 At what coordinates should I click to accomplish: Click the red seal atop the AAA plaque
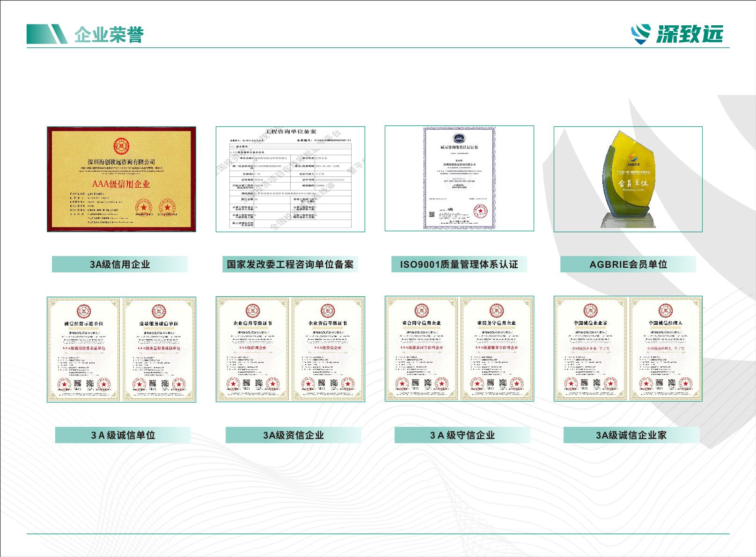click(x=121, y=145)
